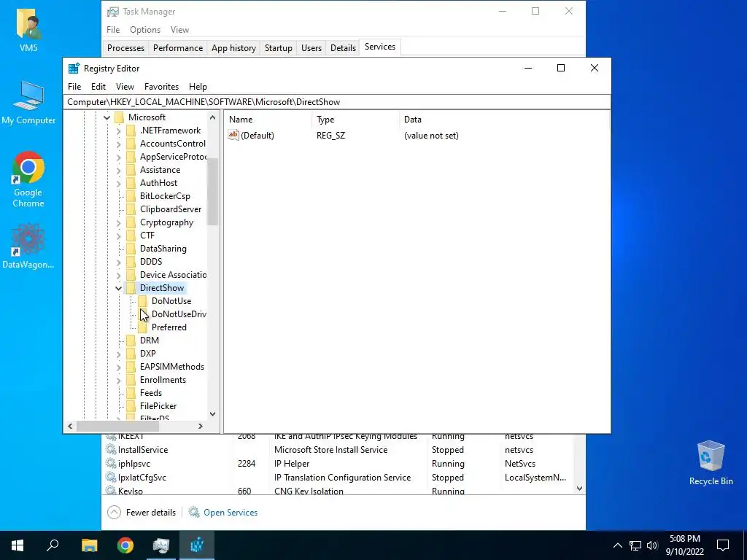Click the Cryptography folder icon
The image size is (747, 560).
click(x=131, y=222)
